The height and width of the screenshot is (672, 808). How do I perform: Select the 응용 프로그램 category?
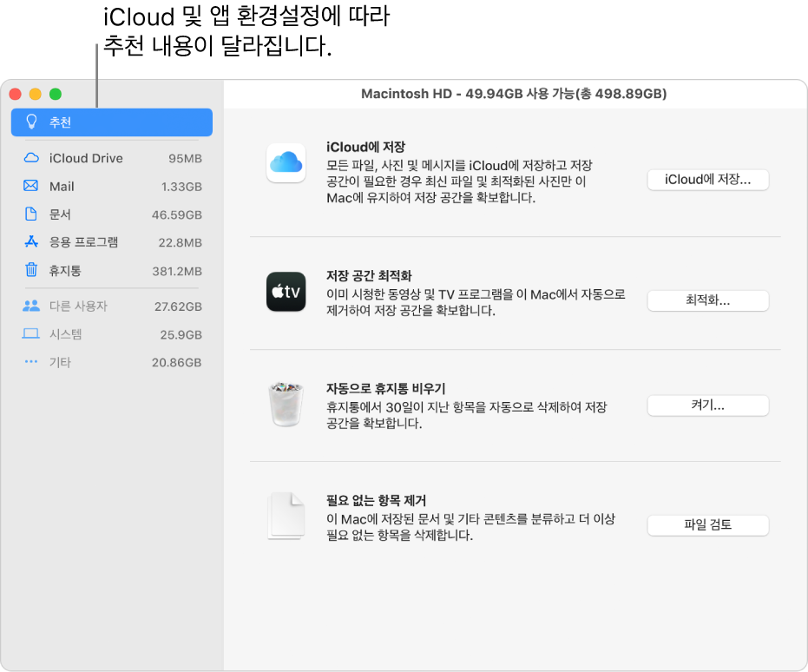click(112, 241)
